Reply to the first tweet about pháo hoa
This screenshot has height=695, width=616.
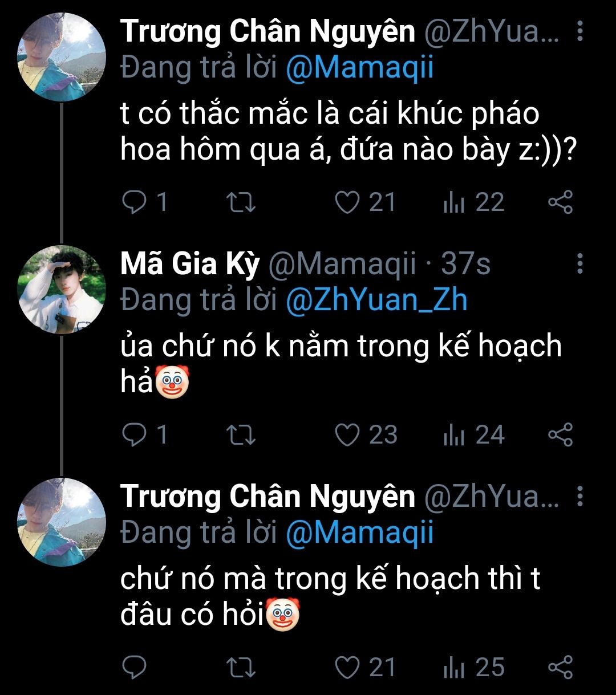[135, 202]
